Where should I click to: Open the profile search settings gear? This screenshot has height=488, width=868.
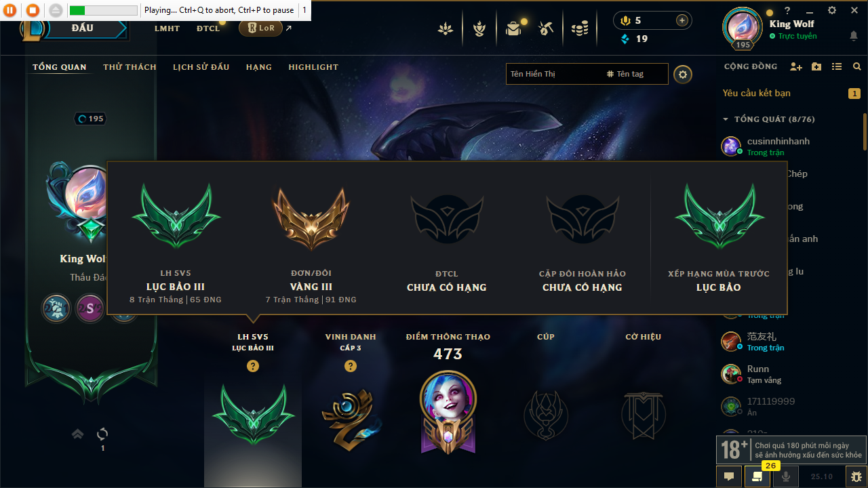click(x=683, y=74)
